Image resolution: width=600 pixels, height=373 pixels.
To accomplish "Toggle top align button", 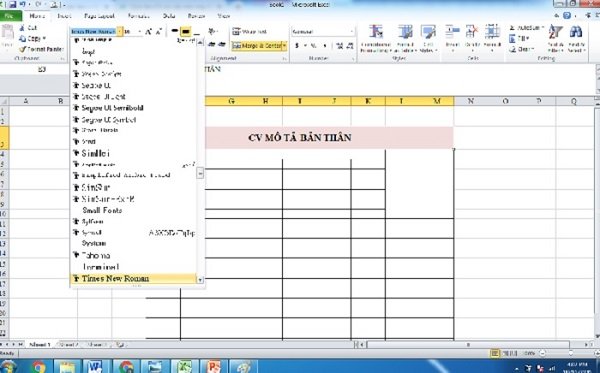I will point(175,31).
